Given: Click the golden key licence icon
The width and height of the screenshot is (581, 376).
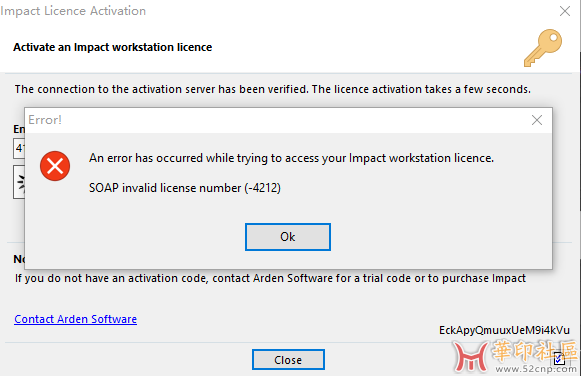Looking at the screenshot, I should pos(543,48).
